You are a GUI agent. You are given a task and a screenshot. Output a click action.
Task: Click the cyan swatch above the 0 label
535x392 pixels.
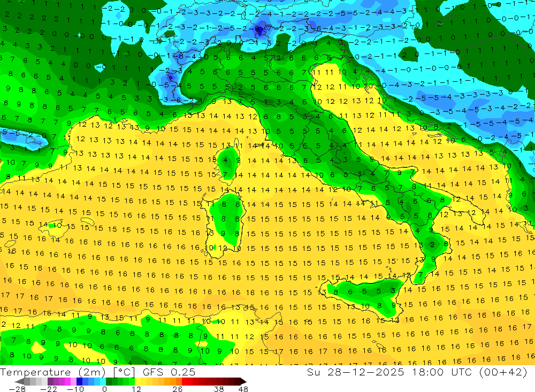click(103, 382)
